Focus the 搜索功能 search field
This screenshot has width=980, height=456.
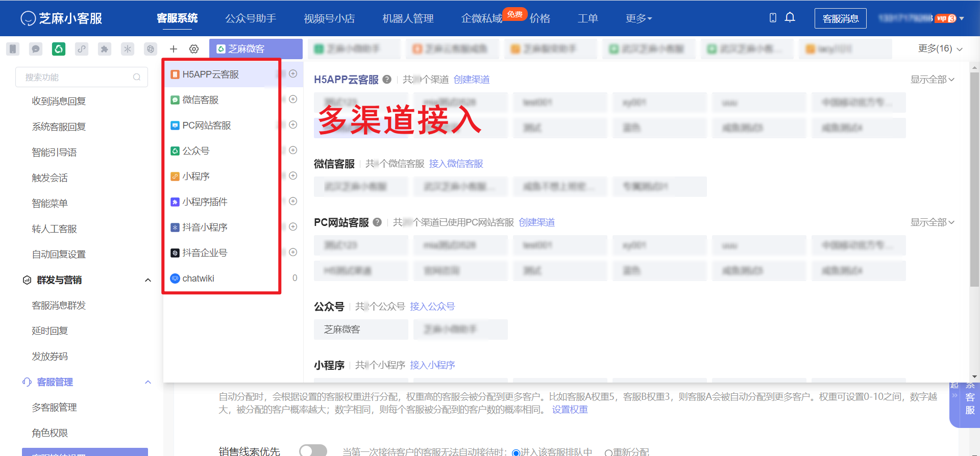click(x=82, y=77)
